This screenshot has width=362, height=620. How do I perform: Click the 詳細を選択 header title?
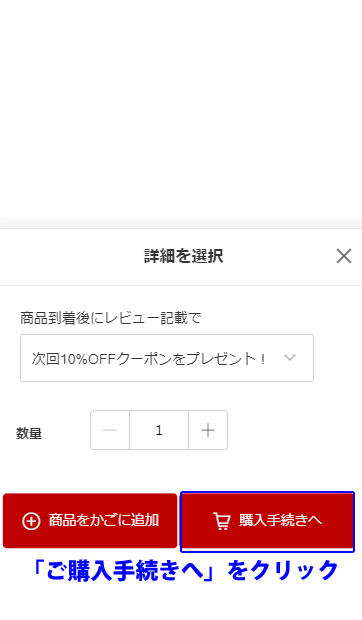click(184, 256)
